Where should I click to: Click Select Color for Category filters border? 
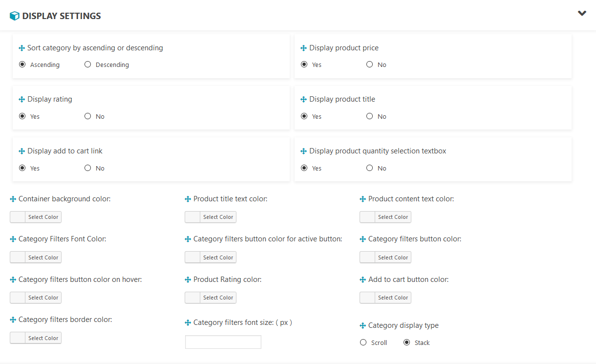point(43,338)
